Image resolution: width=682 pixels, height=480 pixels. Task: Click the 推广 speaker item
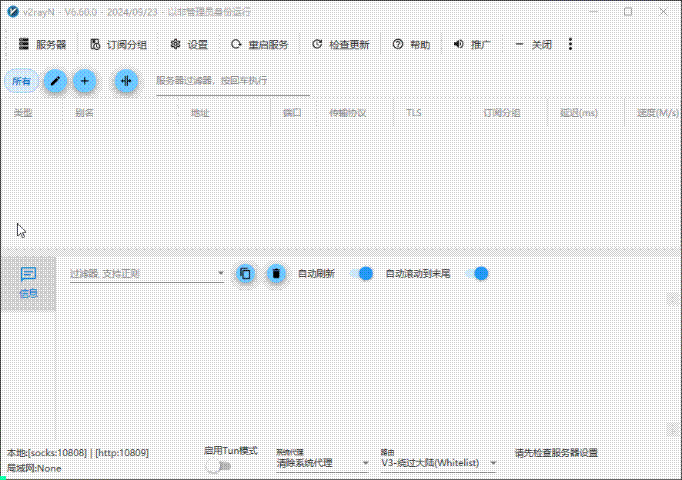(472, 44)
